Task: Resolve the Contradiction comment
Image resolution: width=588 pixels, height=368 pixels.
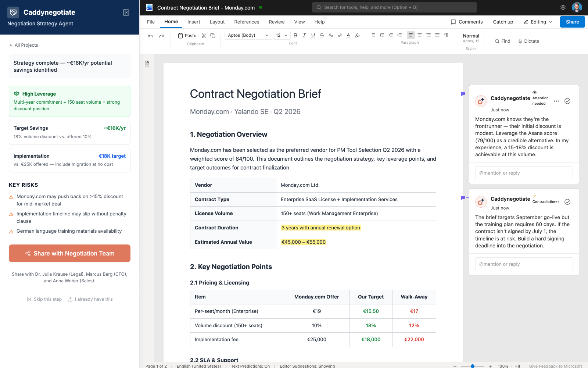Action: click(567, 202)
